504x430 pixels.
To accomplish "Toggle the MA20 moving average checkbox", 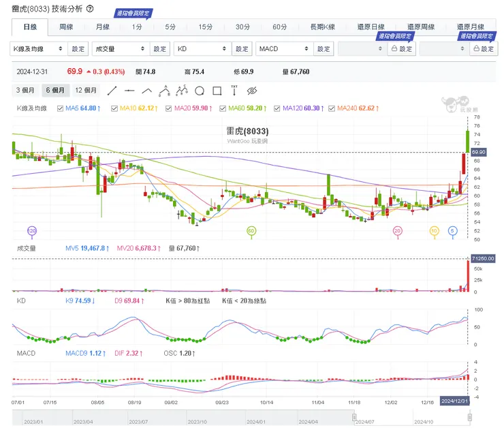I will (168, 108).
